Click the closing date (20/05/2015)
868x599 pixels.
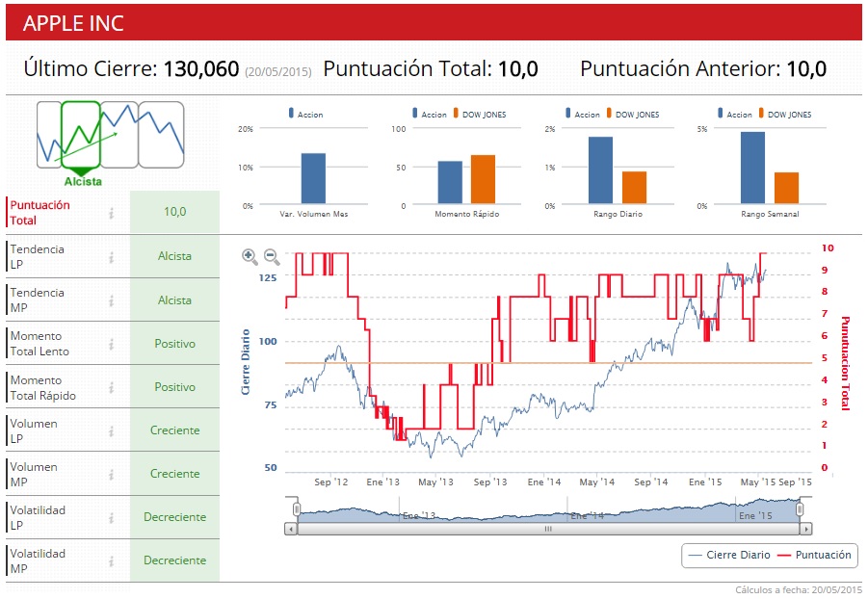coord(278,72)
